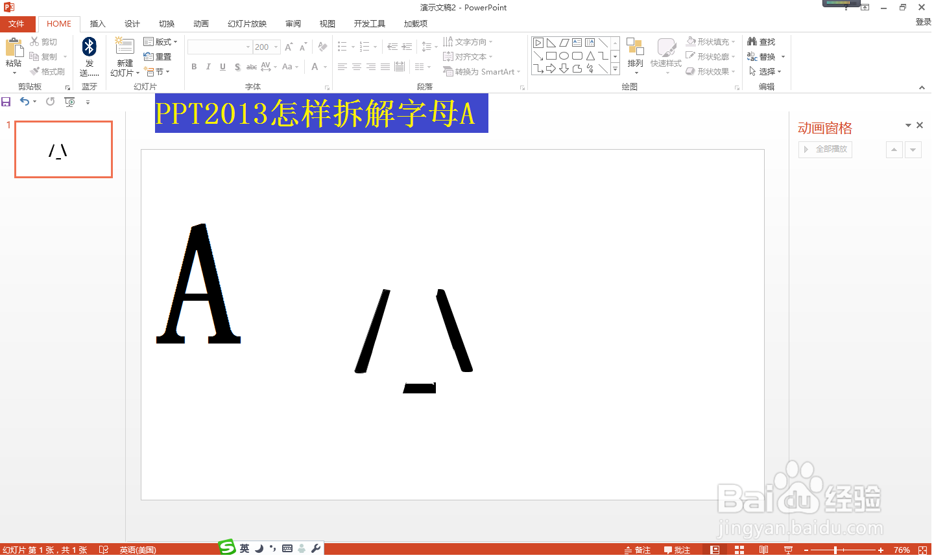Open 转换为 SmartArt conversion tool
Viewport: 934px width, 560px height.
[x=480, y=71]
